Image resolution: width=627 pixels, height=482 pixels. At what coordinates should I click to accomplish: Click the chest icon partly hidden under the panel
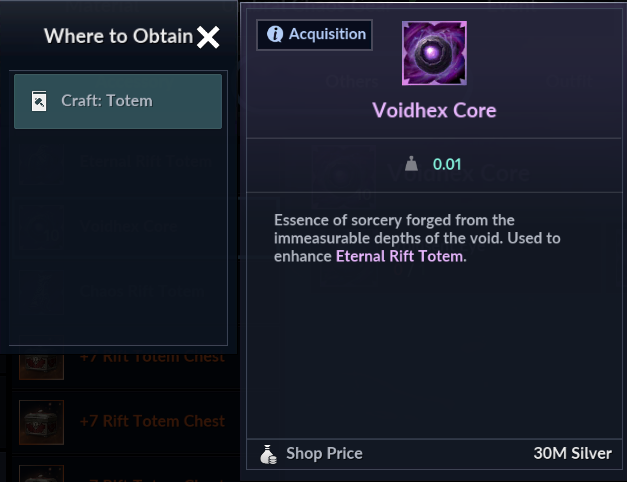tap(41, 364)
